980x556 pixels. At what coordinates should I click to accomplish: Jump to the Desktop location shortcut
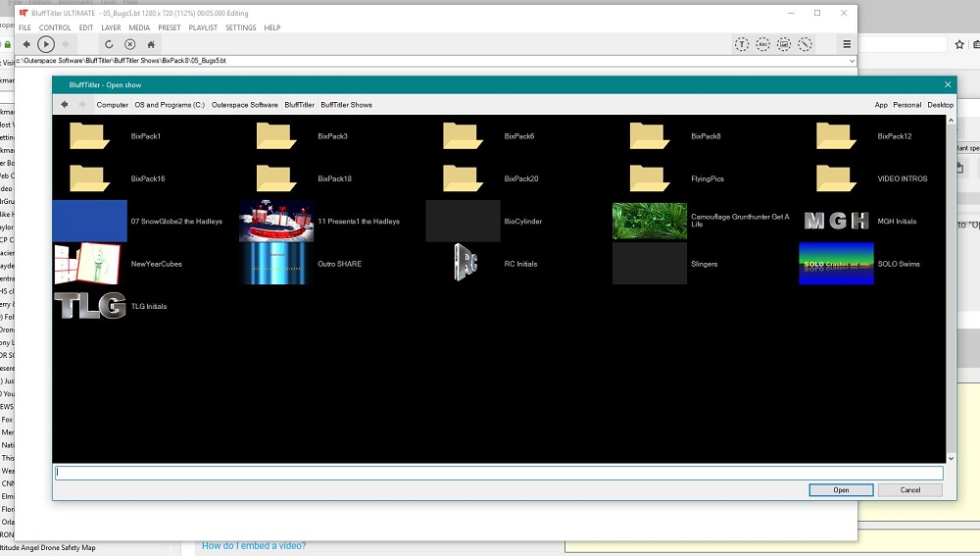940,104
